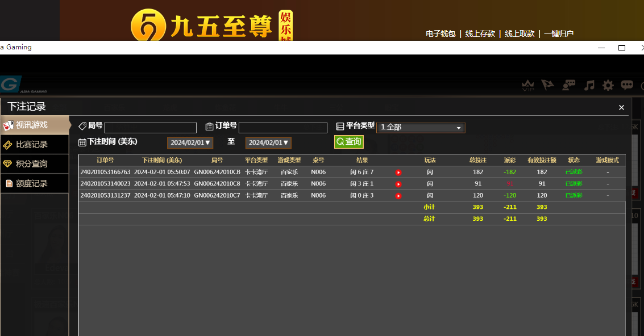
Task: Expand the 平台类型 dropdown showing 1.全部
Action: (421, 128)
